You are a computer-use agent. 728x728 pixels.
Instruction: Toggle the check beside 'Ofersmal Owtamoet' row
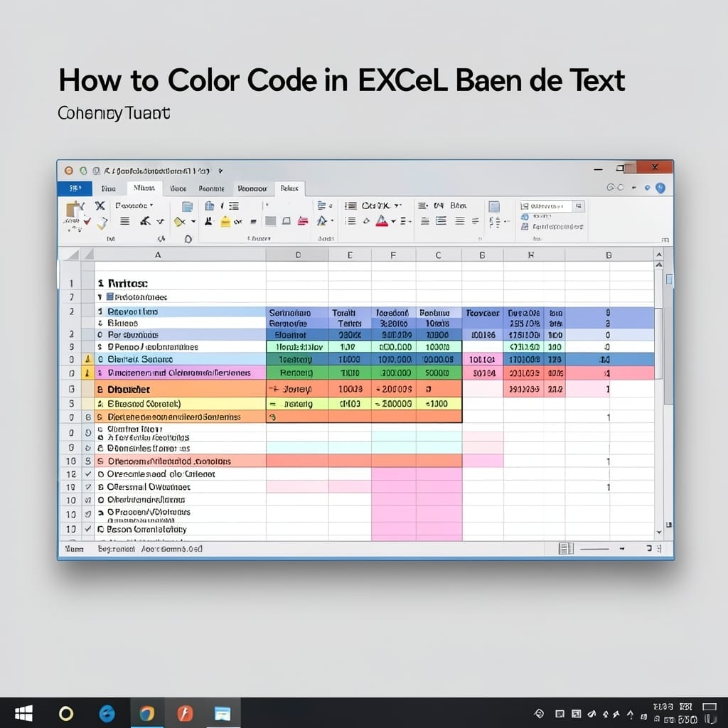pos(87,487)
